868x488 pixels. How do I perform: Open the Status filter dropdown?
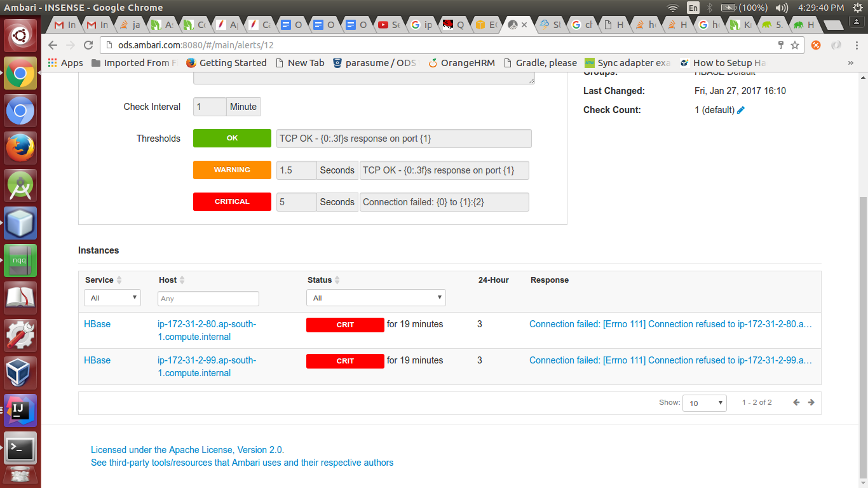(x=376, y=298)
